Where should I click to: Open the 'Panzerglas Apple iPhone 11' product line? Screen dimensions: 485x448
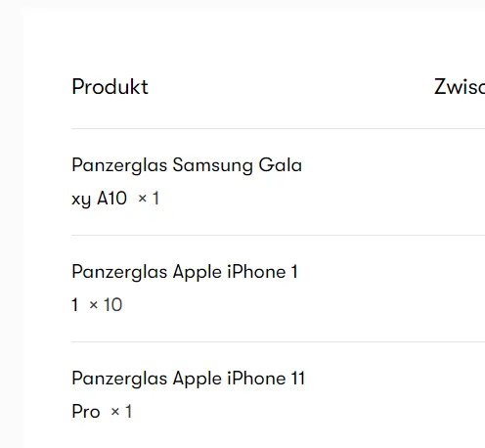coord(188,379)
